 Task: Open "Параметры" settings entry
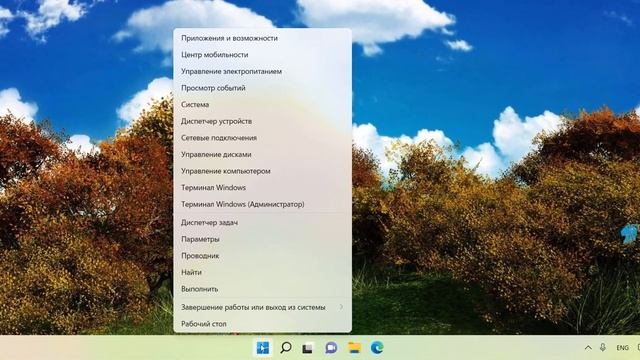[262, 239]
